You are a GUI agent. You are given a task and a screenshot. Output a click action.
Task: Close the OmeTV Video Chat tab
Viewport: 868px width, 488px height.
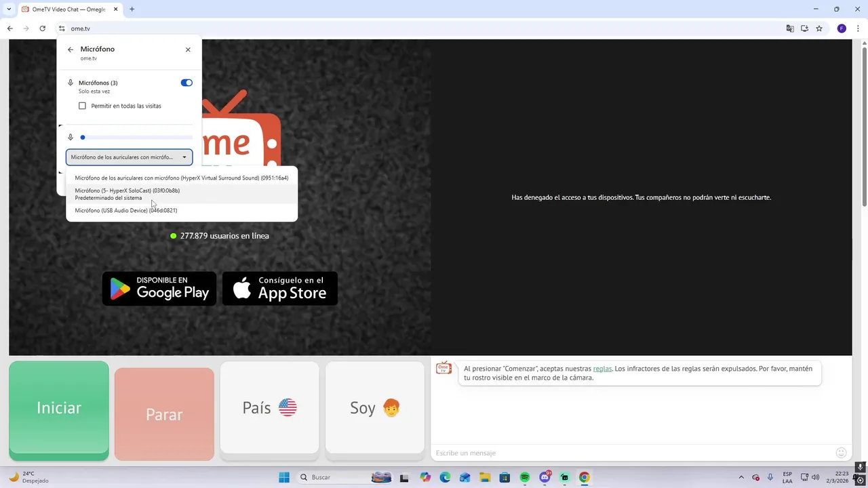pyautogui.click(x=115, y=9)
